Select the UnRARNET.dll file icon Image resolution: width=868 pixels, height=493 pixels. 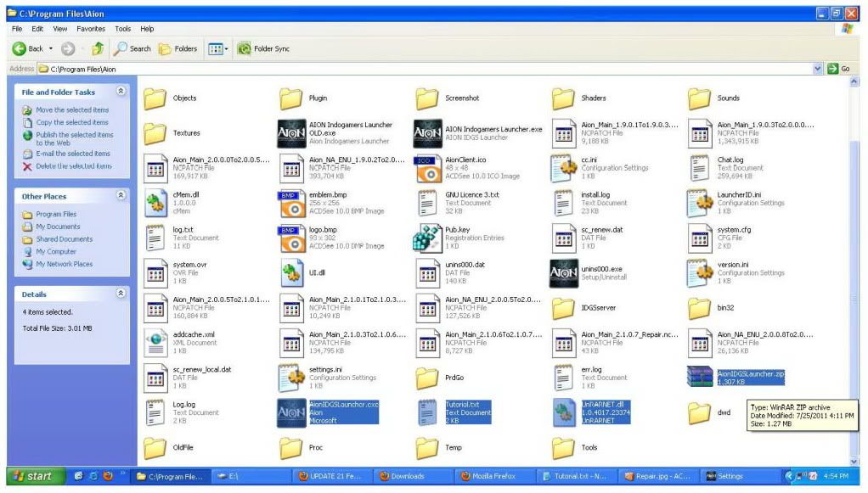click(564, 412)
